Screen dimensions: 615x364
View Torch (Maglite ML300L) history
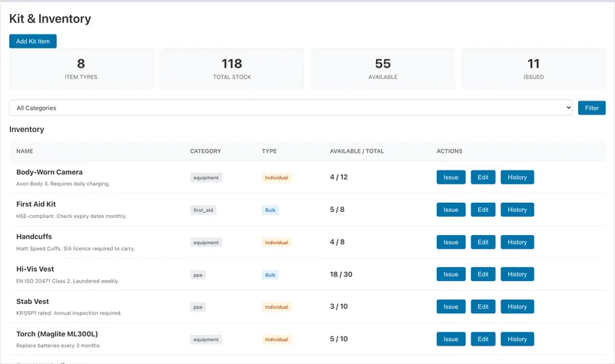pos(517,339)
